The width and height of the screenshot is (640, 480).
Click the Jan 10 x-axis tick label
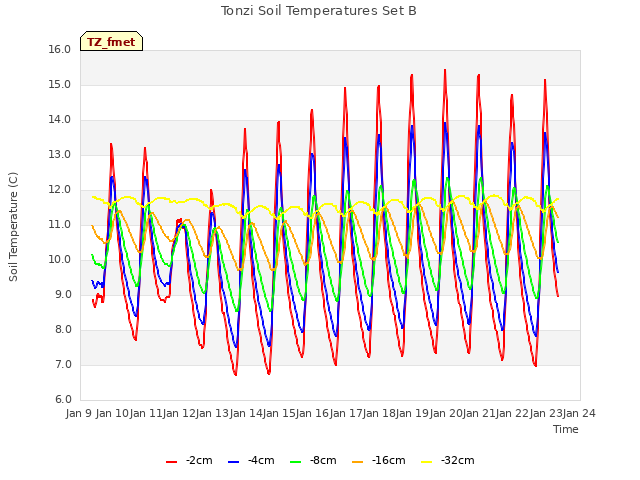pos(112,413)
